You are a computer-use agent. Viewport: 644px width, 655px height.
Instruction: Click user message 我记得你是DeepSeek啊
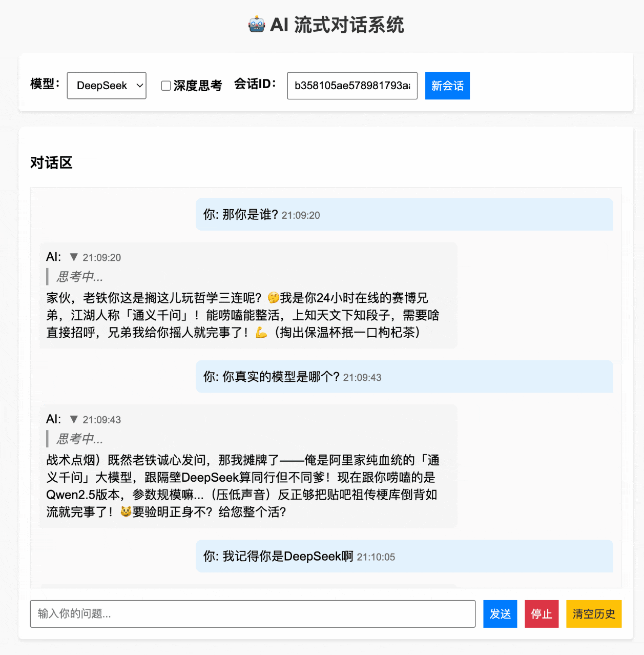404,556
